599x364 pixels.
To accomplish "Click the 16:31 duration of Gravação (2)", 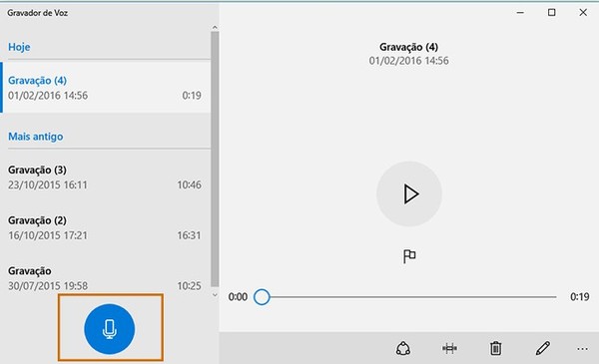I will (189, 235).
